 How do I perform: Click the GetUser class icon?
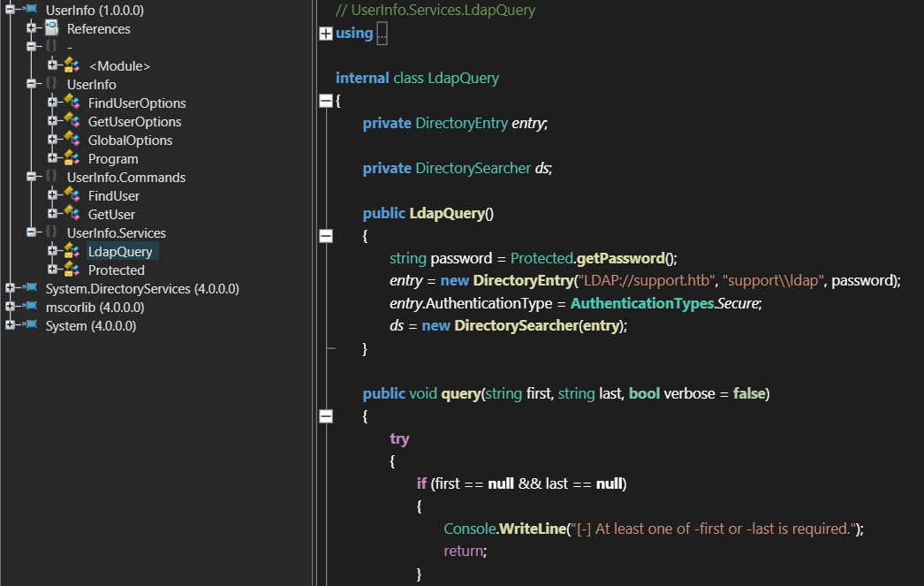click(72, 214)
